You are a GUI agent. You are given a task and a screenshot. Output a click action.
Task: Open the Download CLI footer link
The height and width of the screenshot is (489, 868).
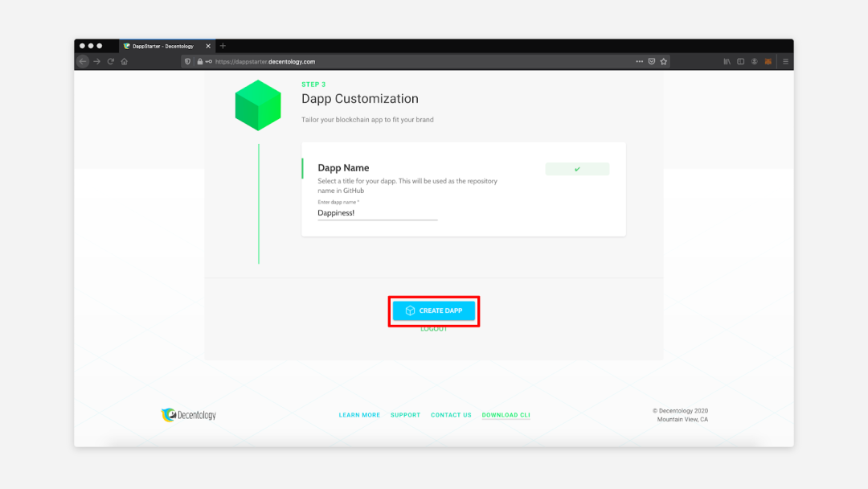coord(506,415)
